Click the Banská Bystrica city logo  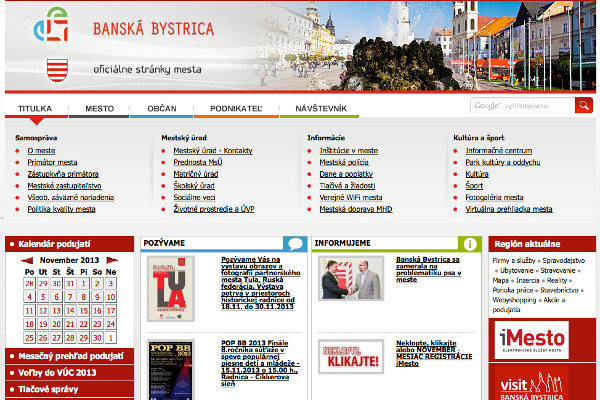(x=51, y=24)
